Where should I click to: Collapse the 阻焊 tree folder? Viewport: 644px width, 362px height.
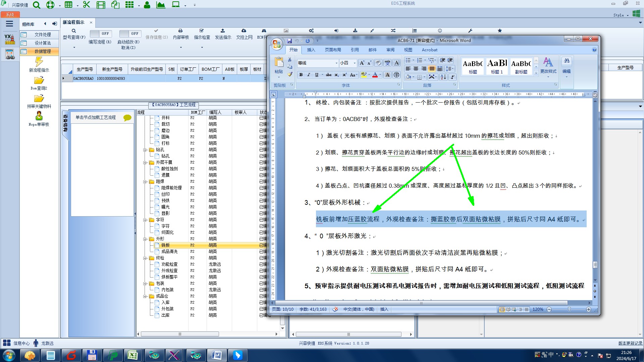[145, 182]
